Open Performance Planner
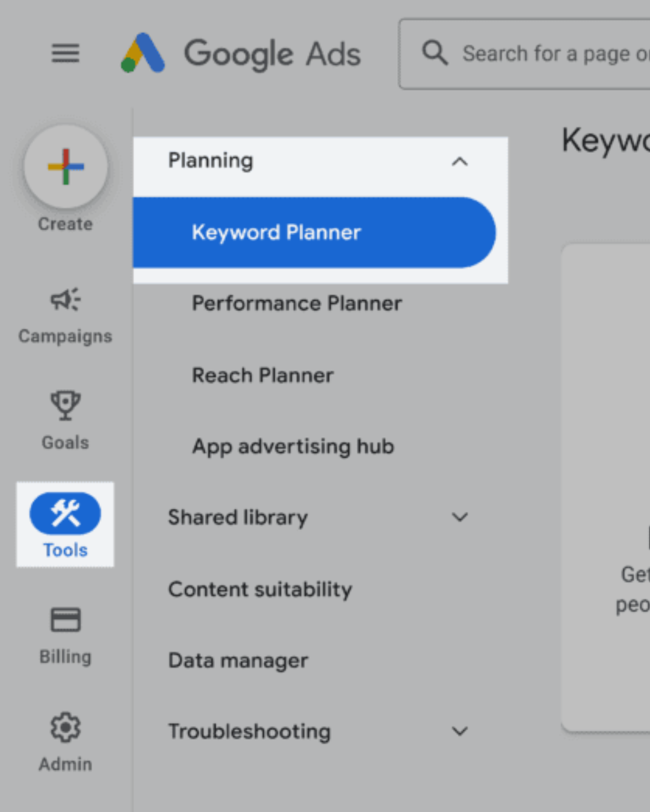Image resolution: width=650 pixels, height=812 pixels. point(297,304)
